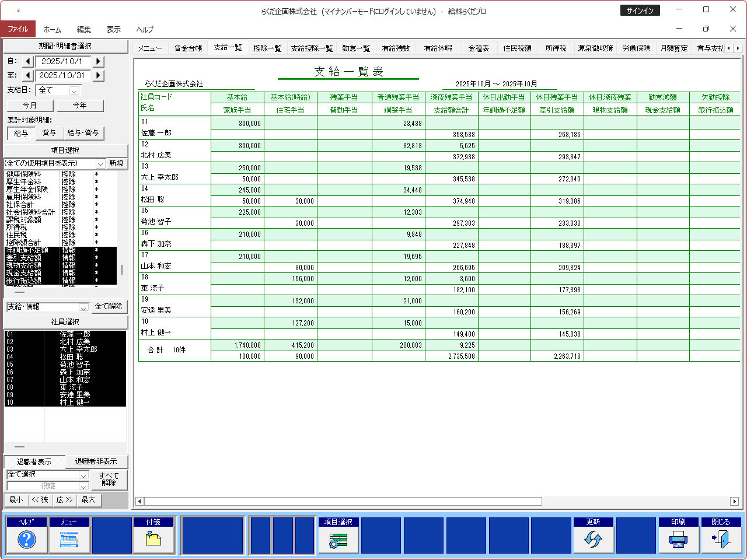Click the 今月 button
The width and height of the screenshot is (747, 560).
pyautogui.click(x=30, y=106)
